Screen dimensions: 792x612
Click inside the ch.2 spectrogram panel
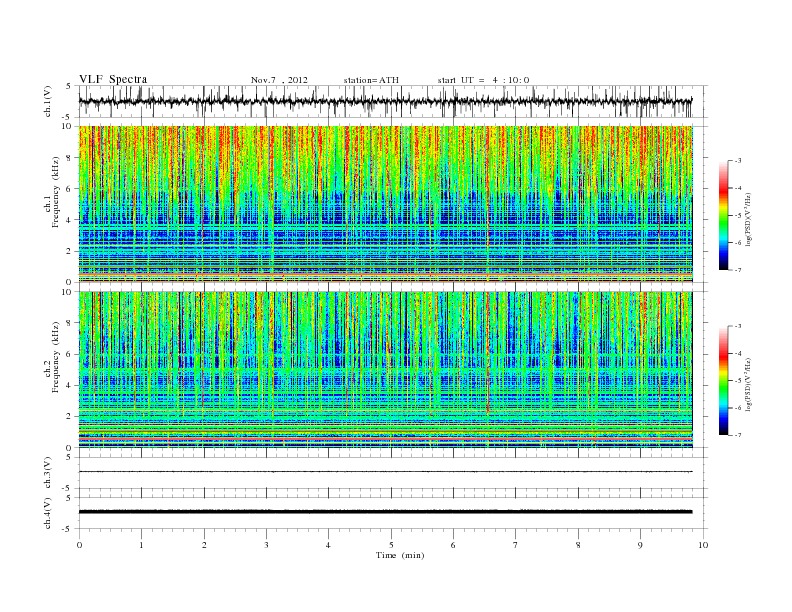(386, 369)
